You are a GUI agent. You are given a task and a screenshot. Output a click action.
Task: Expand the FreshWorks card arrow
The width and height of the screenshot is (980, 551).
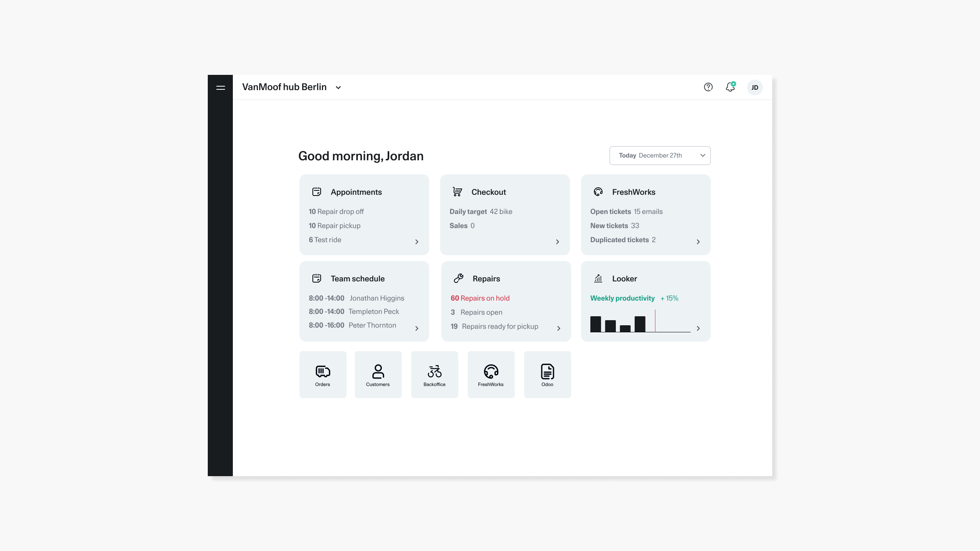coord(698,242)
